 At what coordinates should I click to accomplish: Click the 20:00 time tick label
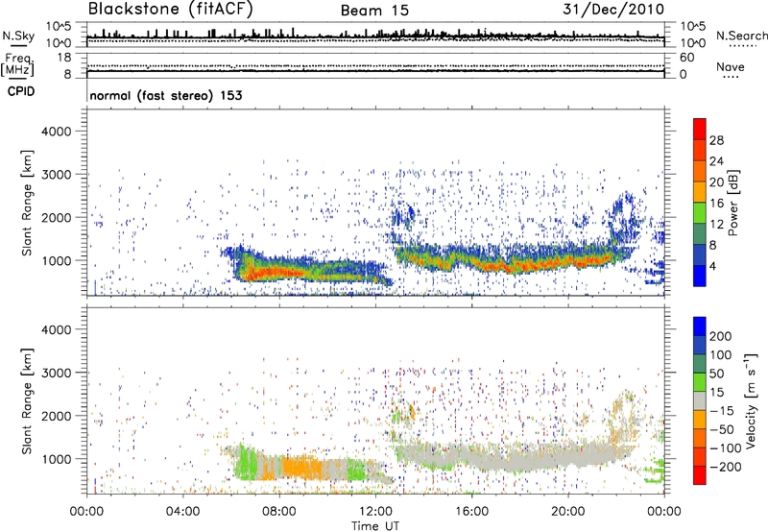(567, 512)
